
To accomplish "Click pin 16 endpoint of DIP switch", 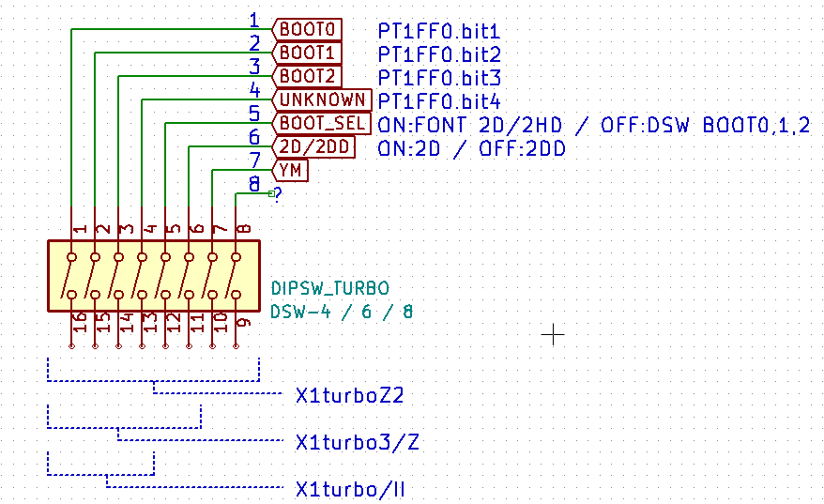I will pyautogui.click(x=71, y=345).
